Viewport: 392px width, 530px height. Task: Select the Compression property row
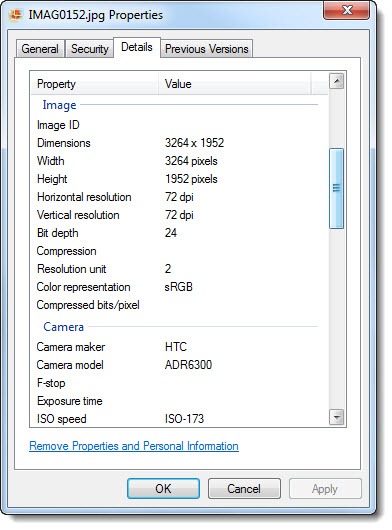[179, 251]
